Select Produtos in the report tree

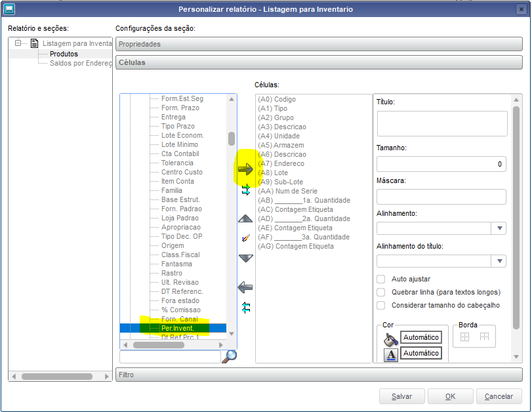pos(64,54)
